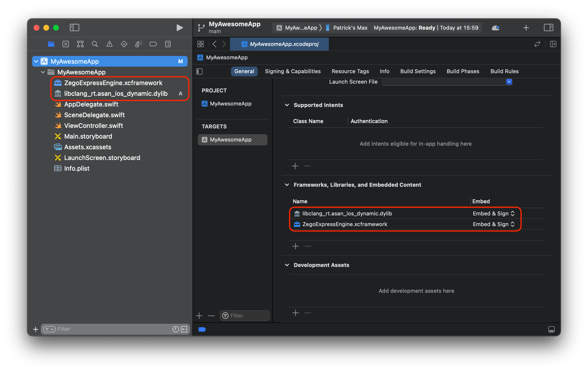The width and height of the screenshot is (588, 372).
Task: Add a development asset with plus
Action: click(x=295, y=313)
